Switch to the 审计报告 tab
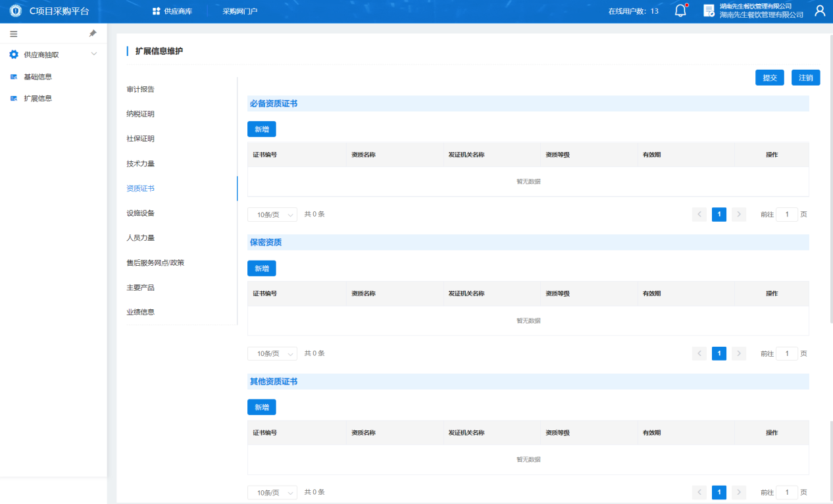The image size is (833, 504). coord(141,89)
